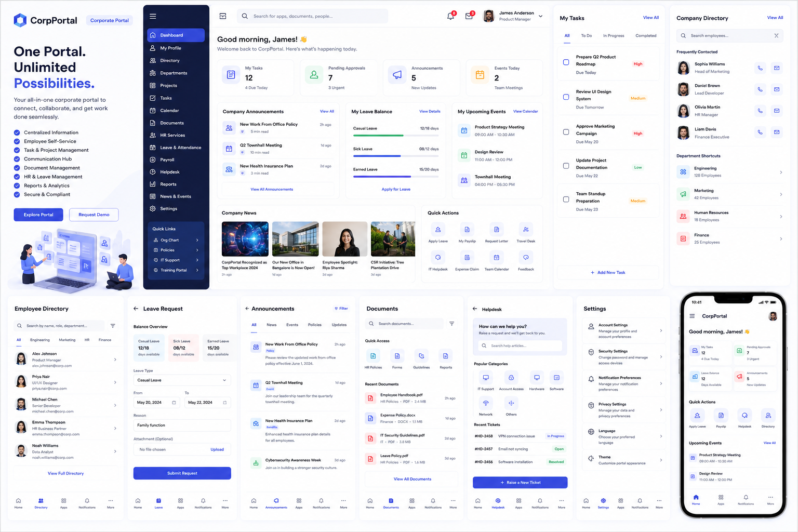This screenshot has height=532, width=798.
Task: Open the Request Letter quick action
Action: (x=497, y=230)
